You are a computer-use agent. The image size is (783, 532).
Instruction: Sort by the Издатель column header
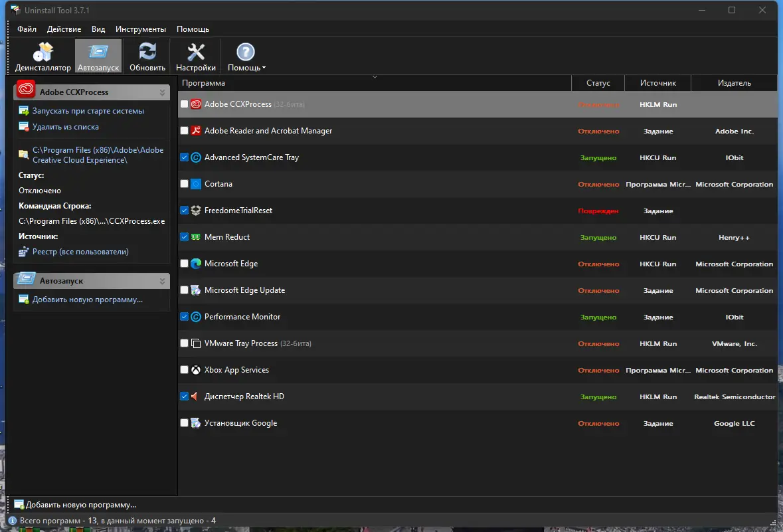point(734,83)
